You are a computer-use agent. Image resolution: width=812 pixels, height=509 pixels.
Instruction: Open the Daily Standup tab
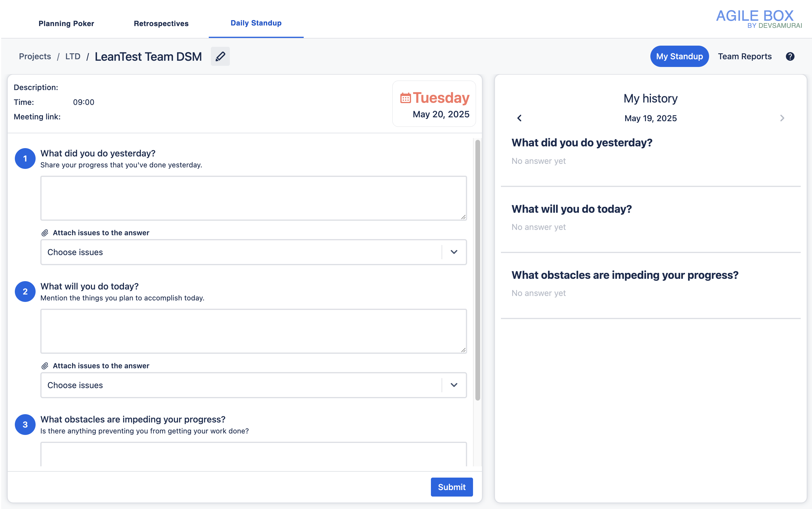tap(256, 23)
